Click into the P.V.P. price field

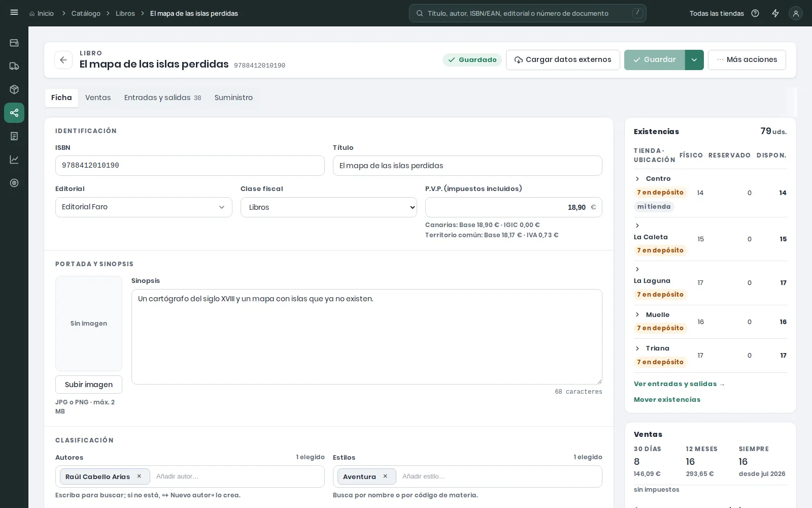tap(514, 207)
